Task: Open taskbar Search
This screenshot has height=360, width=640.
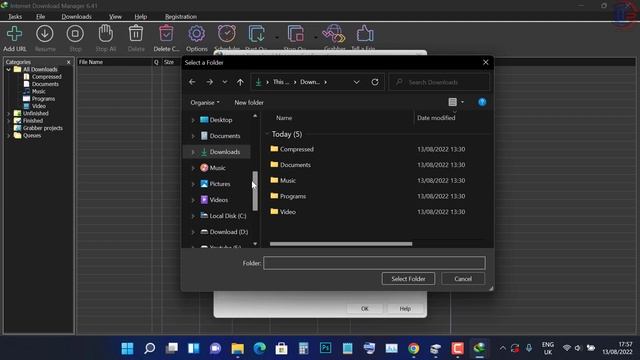Action: click(x=149, y=348)
